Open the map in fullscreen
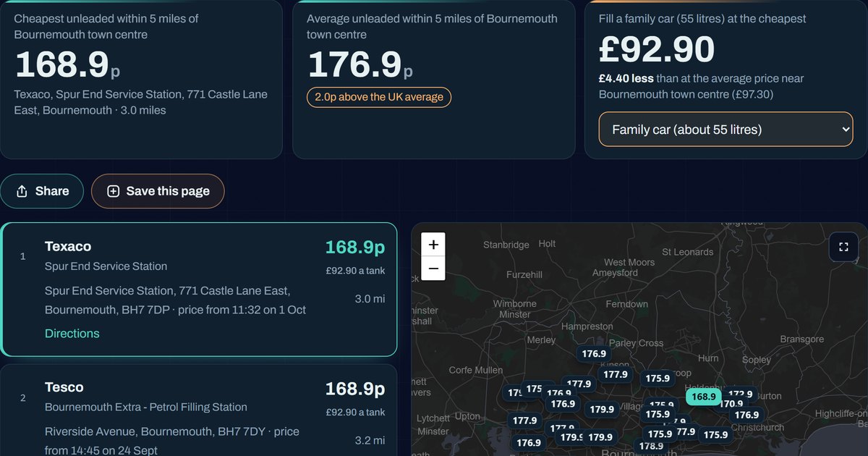868x456 pixels. pos(843,247)
